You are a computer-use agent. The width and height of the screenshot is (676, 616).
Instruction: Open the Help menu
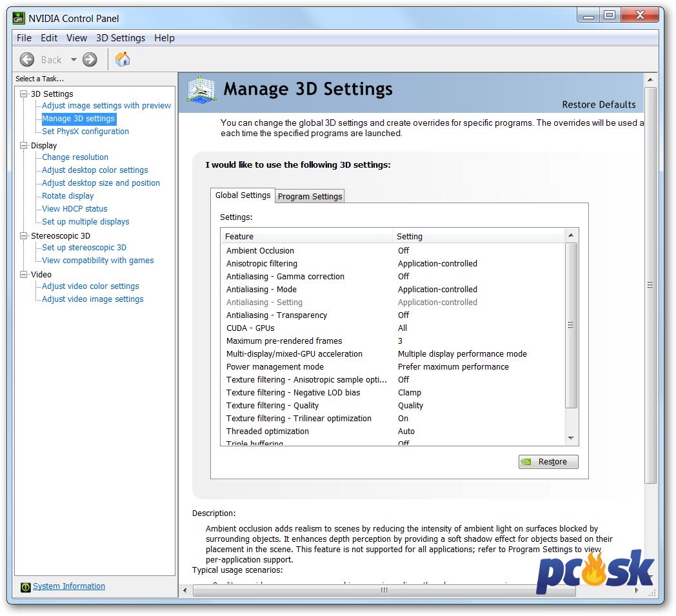(164, 38)
